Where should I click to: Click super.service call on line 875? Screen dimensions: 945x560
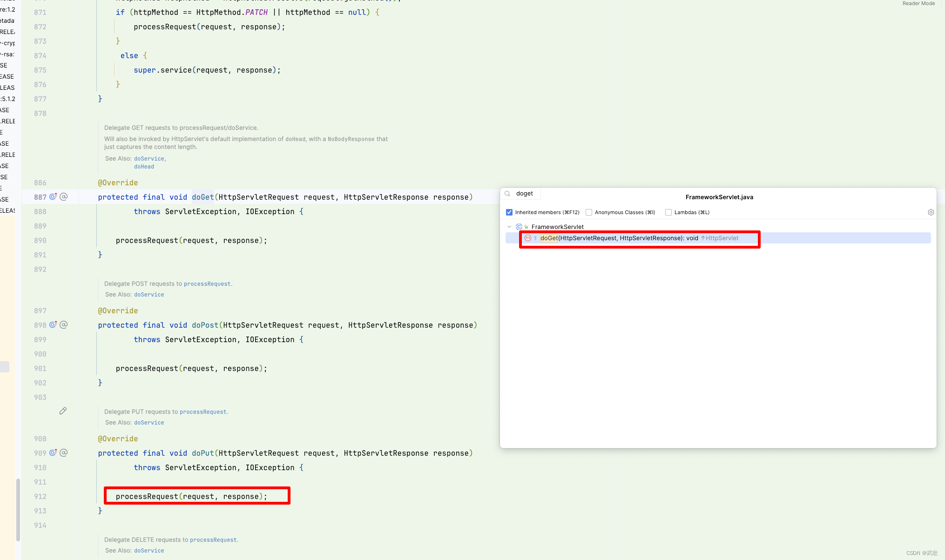pos(207,70)
